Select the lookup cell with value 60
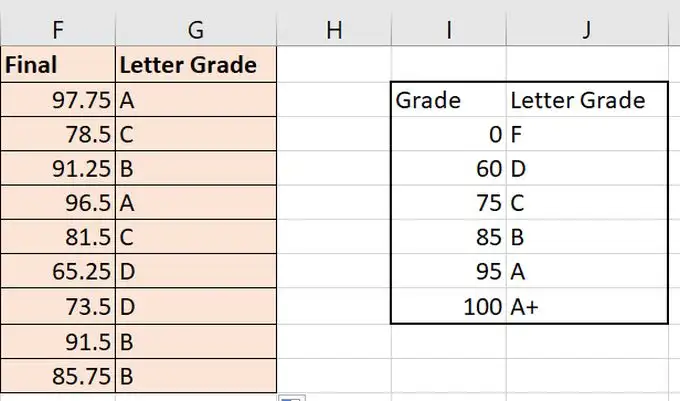The image size is (680, 401). 449,168
